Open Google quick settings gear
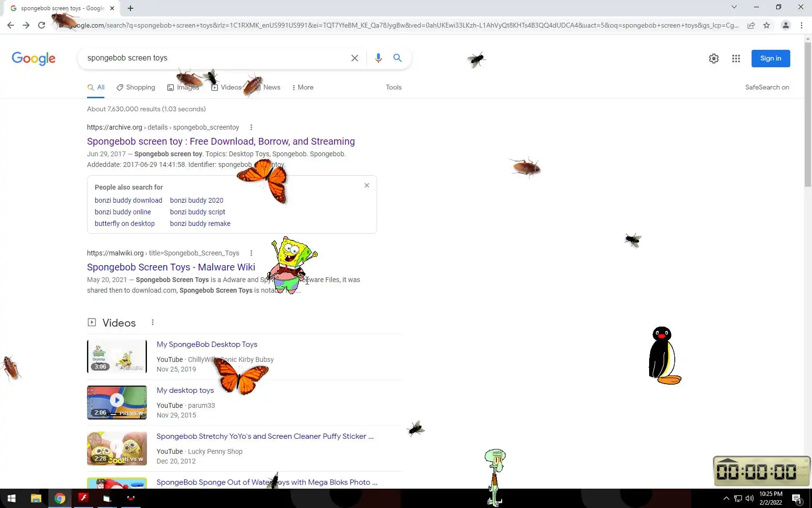This screenshot has width=812, height=508. coord(714,59)
